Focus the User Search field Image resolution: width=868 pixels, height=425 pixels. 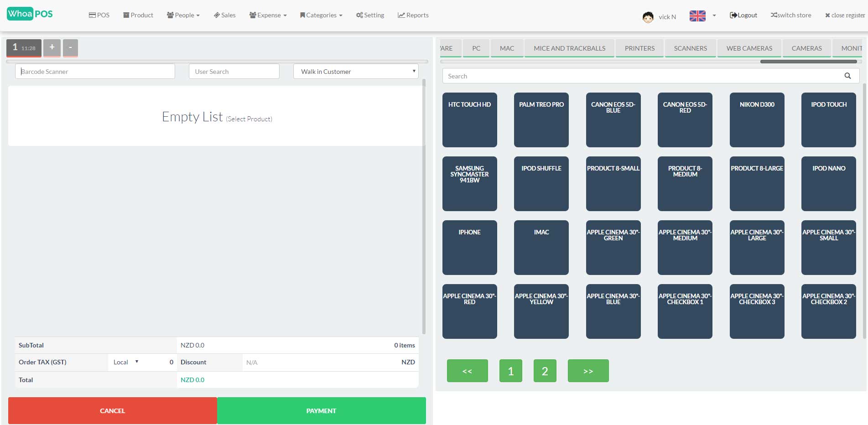pyautogui.click(x=234, y=71)
